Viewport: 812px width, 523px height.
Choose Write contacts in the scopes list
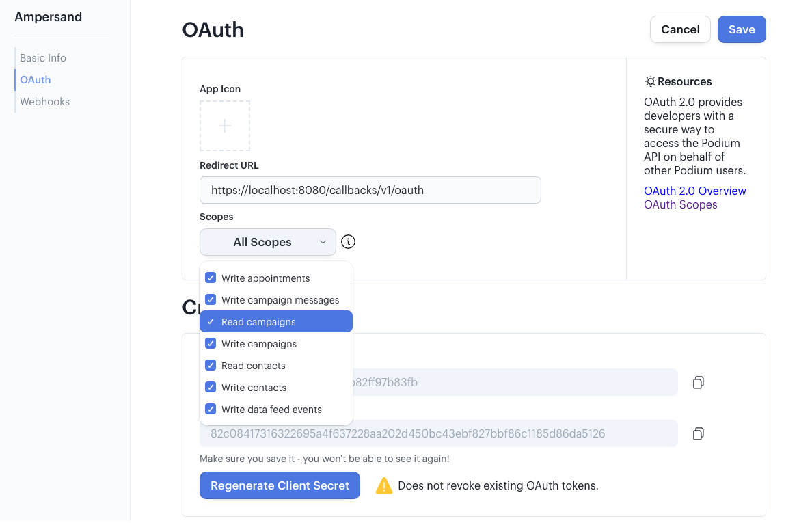pos(276,388)
